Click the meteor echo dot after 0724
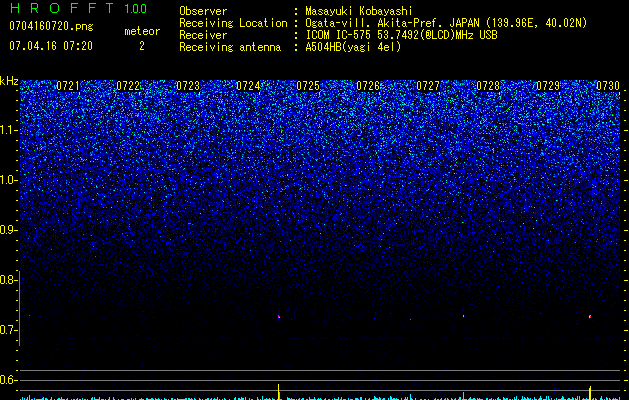This screenshot has width=629, height=400. coord(279,317)
